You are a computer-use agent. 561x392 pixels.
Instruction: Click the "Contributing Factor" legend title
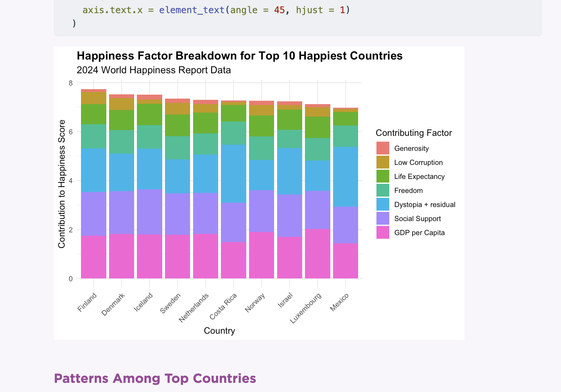point(413,133)
